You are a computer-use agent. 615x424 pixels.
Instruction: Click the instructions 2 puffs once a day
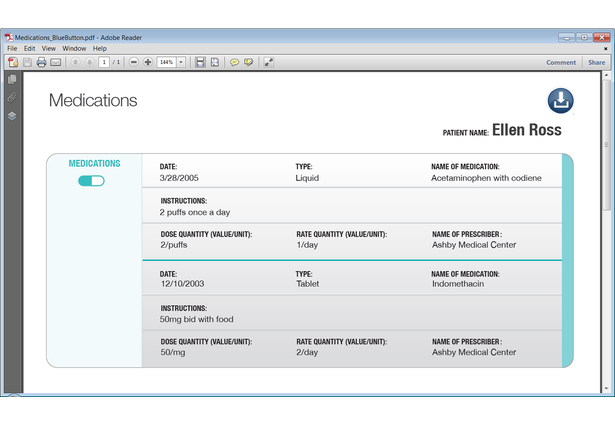(195, 212)
